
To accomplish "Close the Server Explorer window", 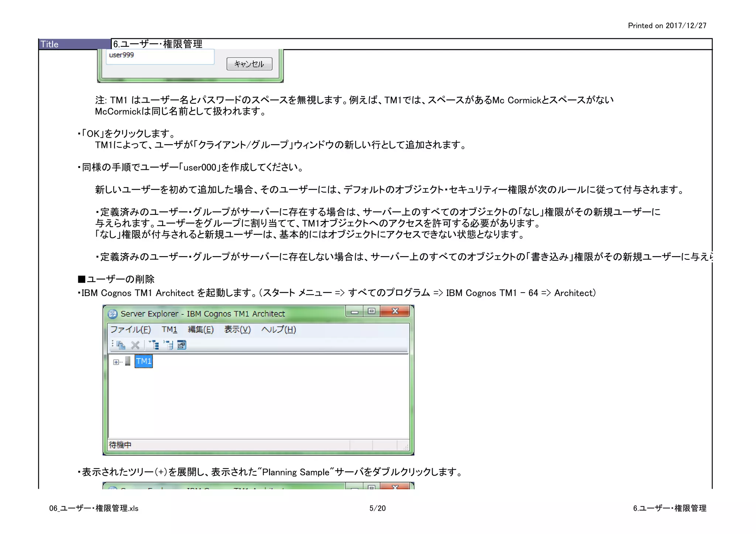I will pyautogui.click(x=395, y=311).
